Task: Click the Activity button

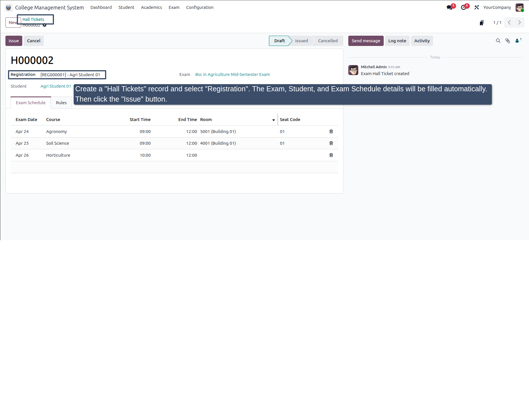Action: tap(422, 41)
